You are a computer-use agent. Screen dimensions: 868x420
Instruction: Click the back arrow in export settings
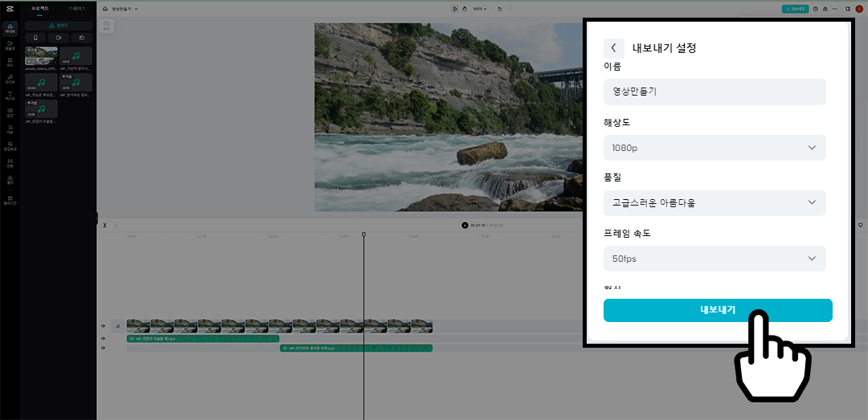pyautogui.click(x=613, y=48)
